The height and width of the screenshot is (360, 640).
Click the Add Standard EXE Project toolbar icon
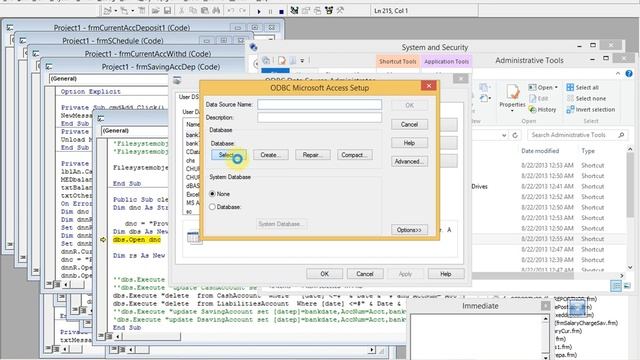click(108, 11)
